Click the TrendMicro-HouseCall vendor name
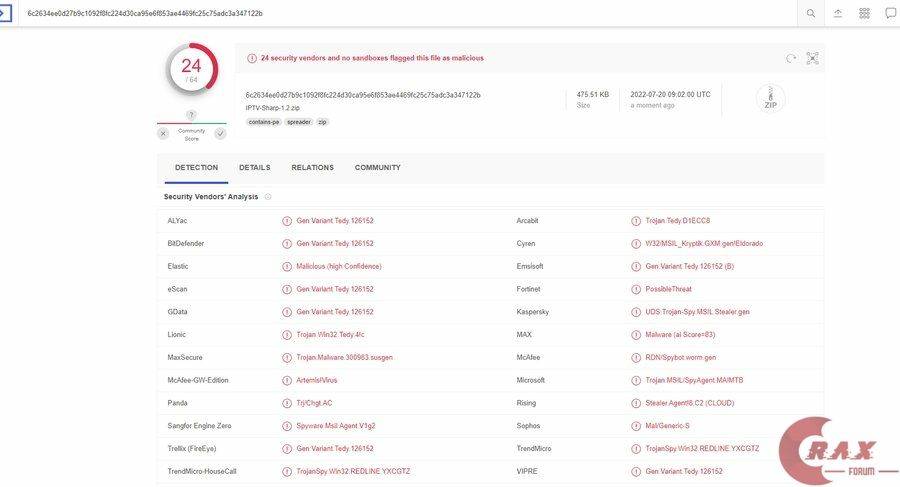The width and height of the screenshot is (900, 487). click(x=201, y=471)
